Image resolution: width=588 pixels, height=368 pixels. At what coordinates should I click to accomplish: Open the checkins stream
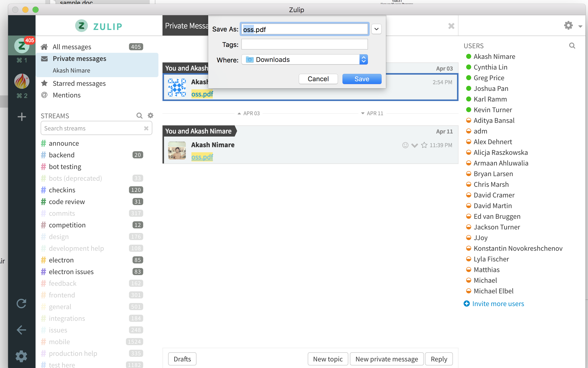point(62,190)
